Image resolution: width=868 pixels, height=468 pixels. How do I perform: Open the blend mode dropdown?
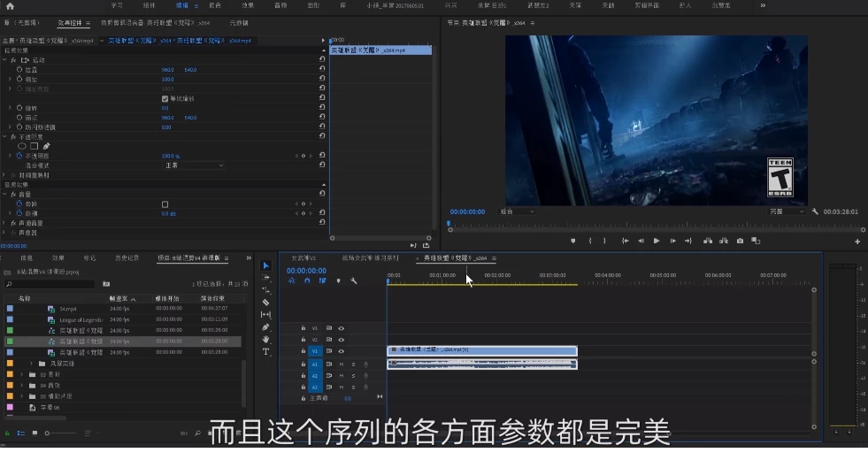click(x=194, y=165)
